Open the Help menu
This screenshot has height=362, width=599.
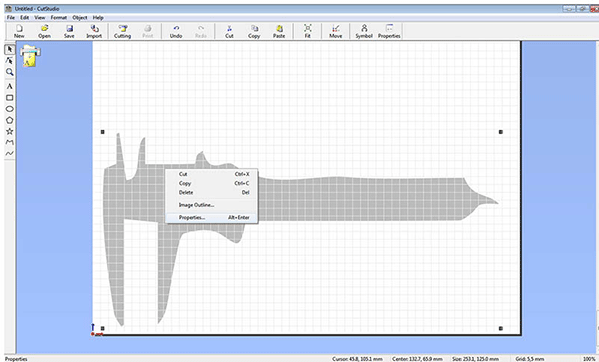tap(98, 18)
